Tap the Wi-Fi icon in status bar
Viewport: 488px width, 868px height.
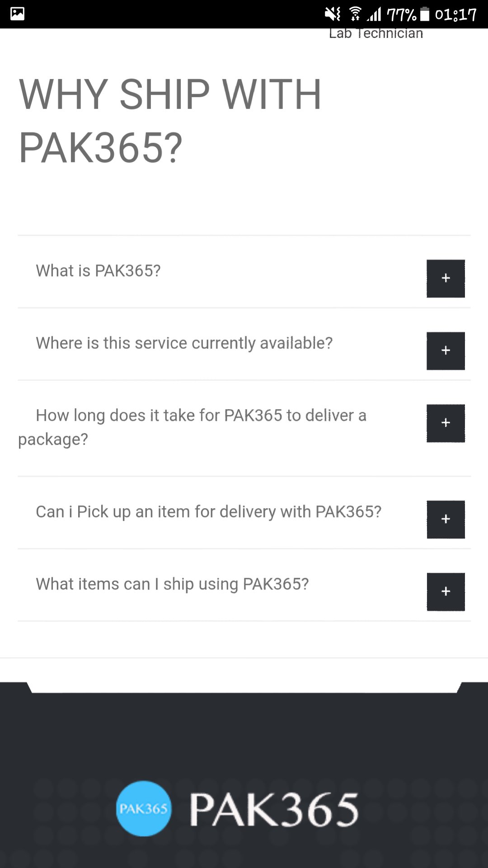click(355, 14)
